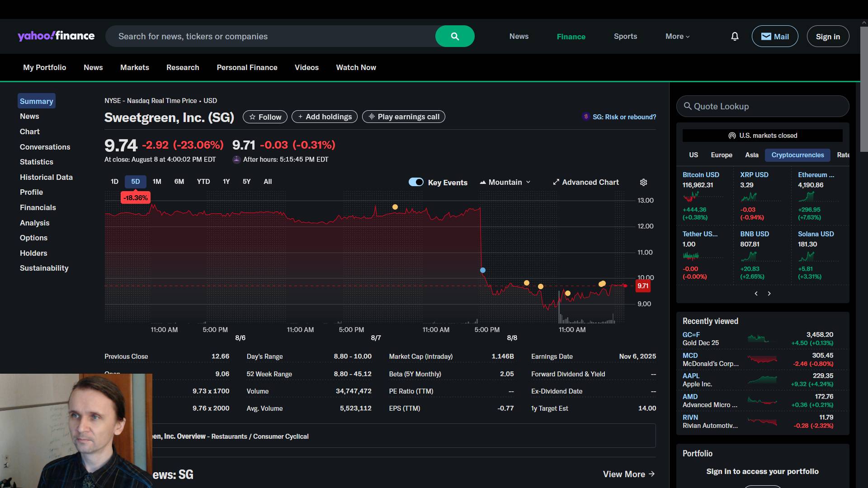Open Advanced Chart expand icon link
Screen dimensions: 868x488
(585, 182)
